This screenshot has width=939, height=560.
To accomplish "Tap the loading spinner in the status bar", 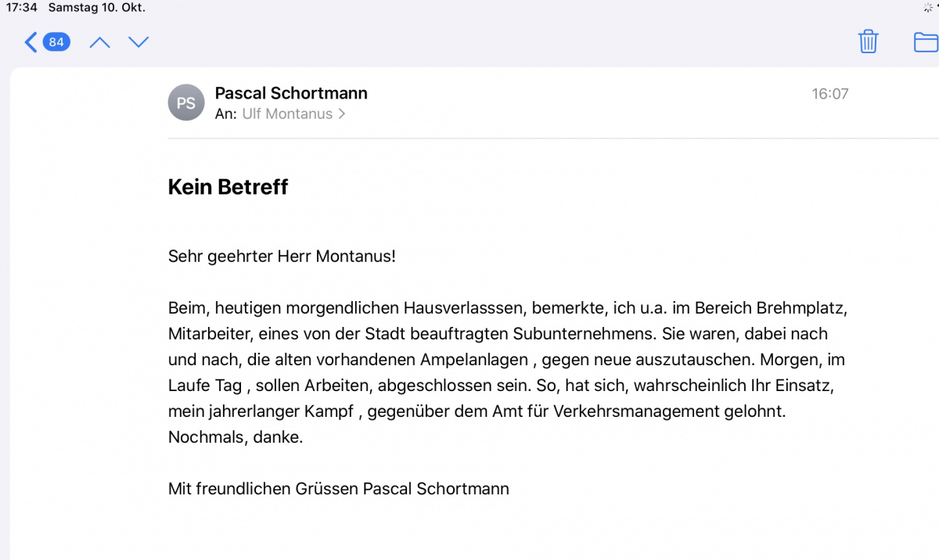I will 928,8.
